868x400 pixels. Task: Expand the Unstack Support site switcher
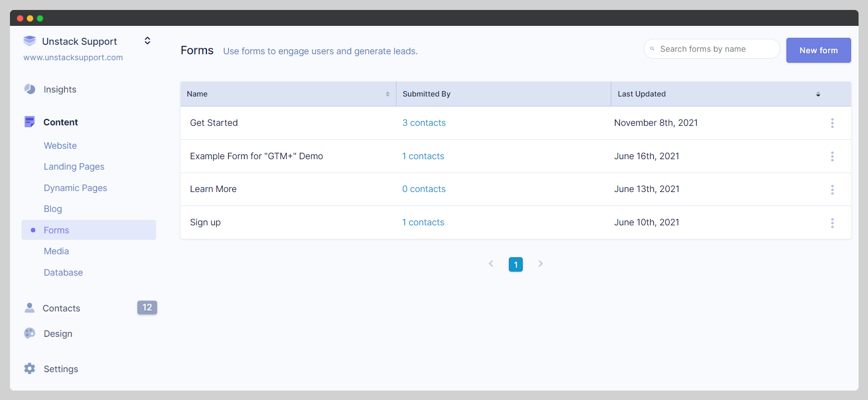[x=147, y=41]
